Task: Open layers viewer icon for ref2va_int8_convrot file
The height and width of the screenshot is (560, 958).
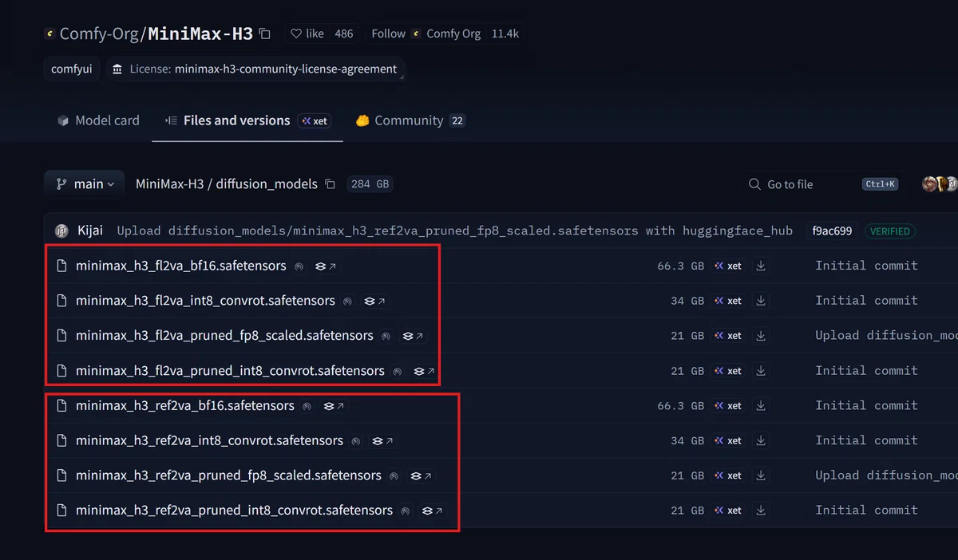Action: pyautogui.click(x=382, y=441)
